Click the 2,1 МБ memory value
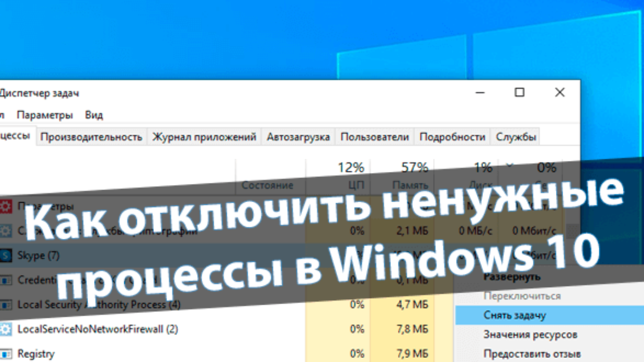 (x=412, y=231)
